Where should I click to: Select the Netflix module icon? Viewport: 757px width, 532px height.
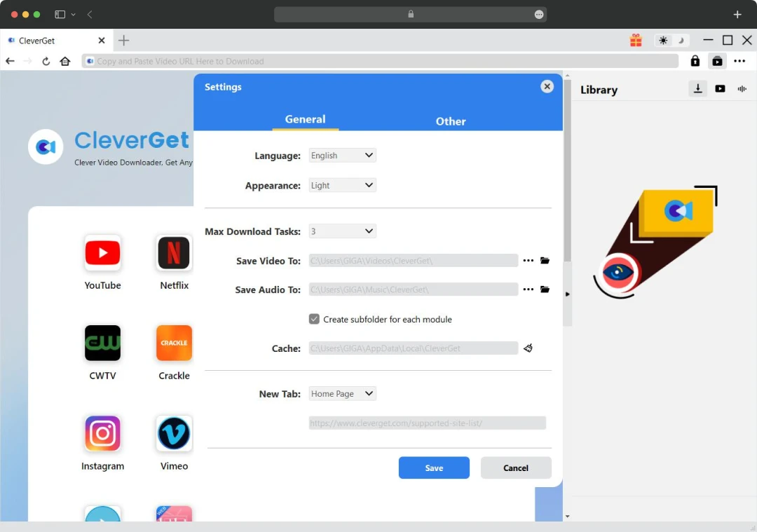click(173, 253)
